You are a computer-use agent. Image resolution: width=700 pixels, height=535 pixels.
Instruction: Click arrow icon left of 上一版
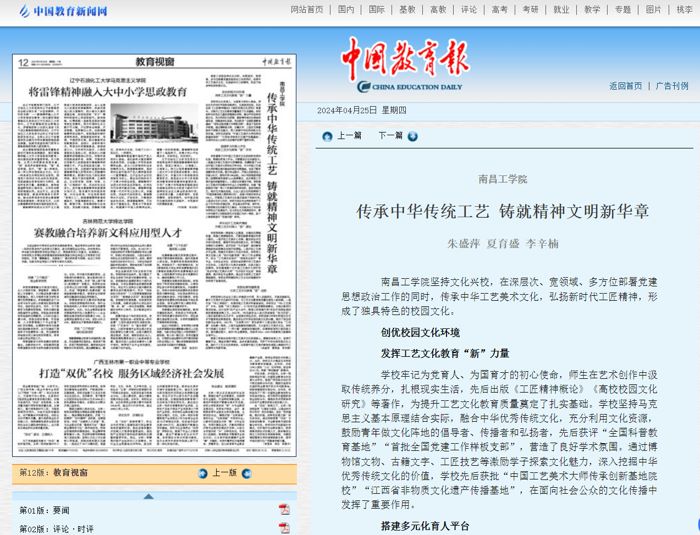[x=203, y=473]
